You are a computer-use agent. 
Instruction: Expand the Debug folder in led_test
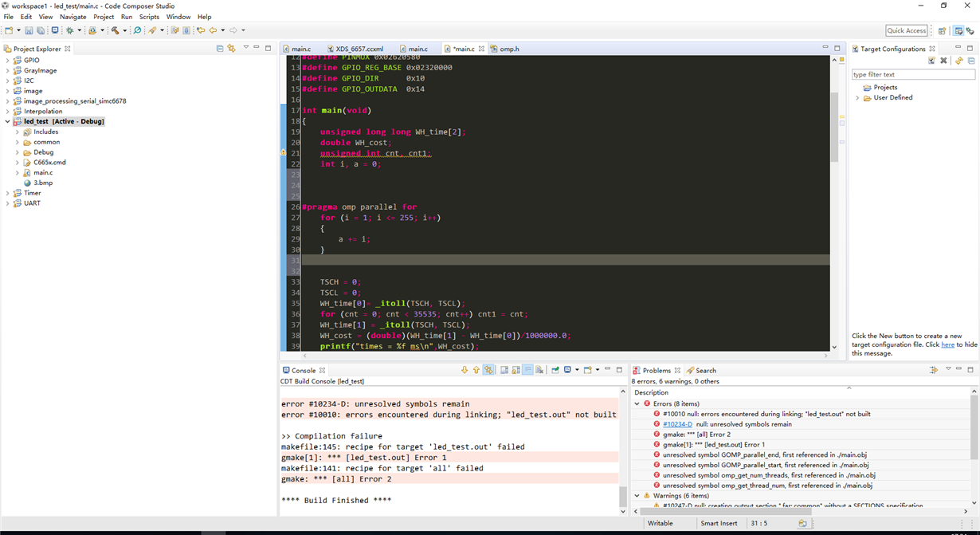[18, 152]
